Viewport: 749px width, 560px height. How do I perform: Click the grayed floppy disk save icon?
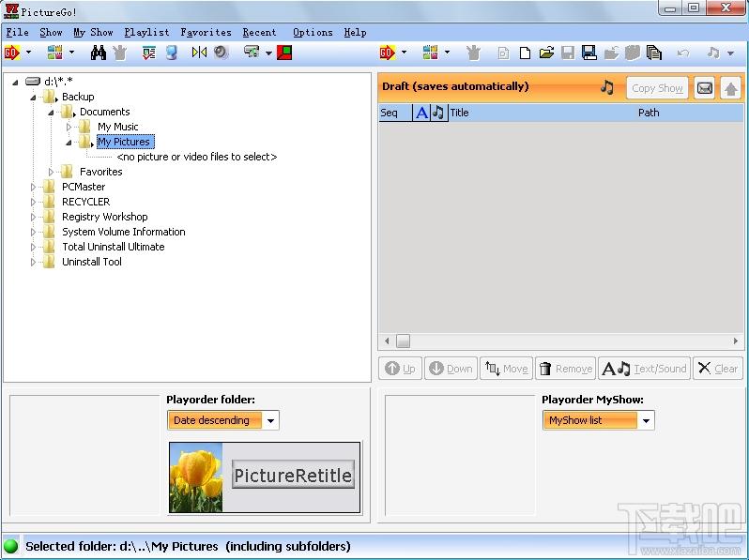click(568, 53)
